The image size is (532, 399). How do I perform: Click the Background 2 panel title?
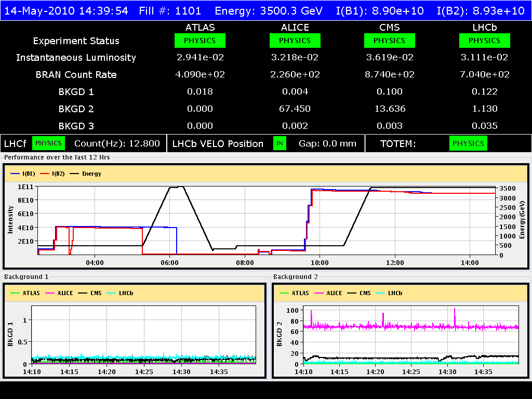pyautogui.click(x=296, y=277)
